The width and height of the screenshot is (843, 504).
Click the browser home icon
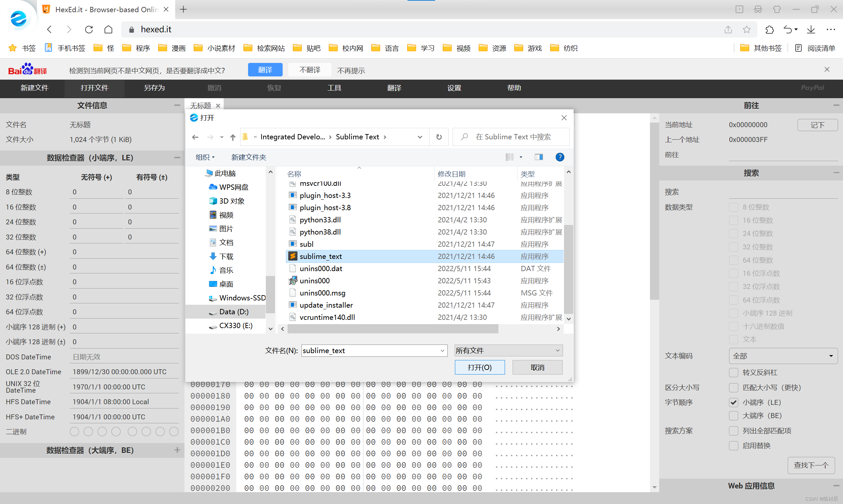pos(108,30)
